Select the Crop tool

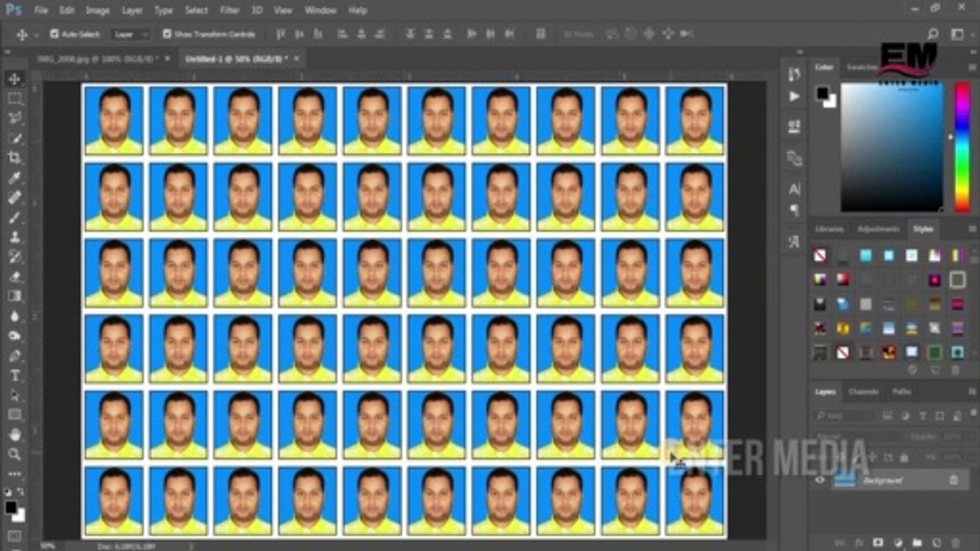point(15,158)
